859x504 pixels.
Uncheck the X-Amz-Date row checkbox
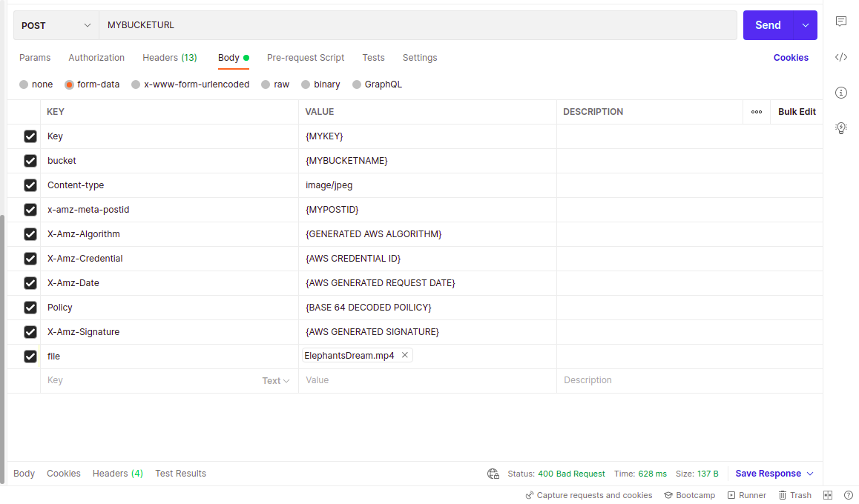30,283
